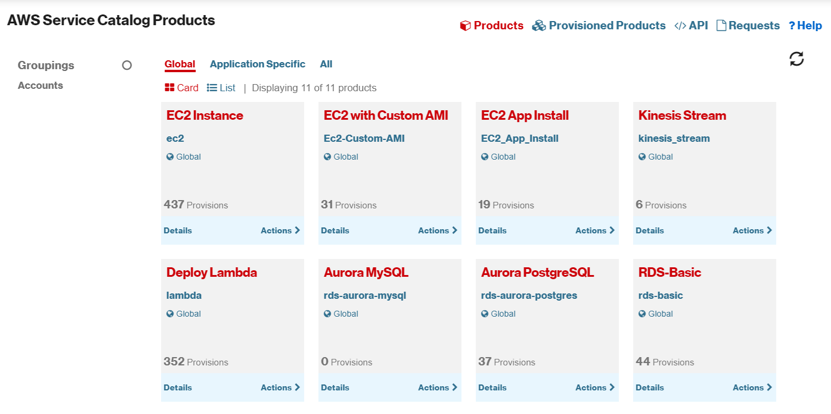The width and height of the screenshot is (831, 414).
Task: Click the Accounts grouping in sidebar
Action: pyautogui.click(x=40, y=86)
